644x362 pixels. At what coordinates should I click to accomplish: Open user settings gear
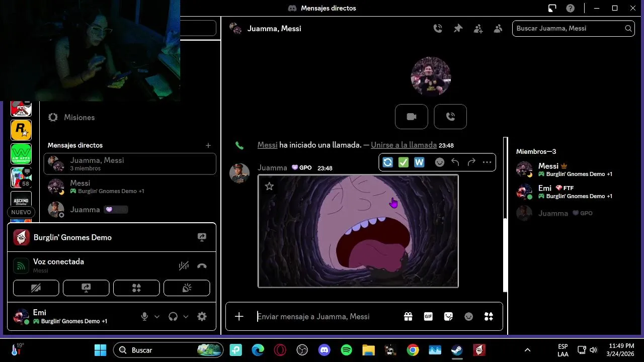click(202, 316)
